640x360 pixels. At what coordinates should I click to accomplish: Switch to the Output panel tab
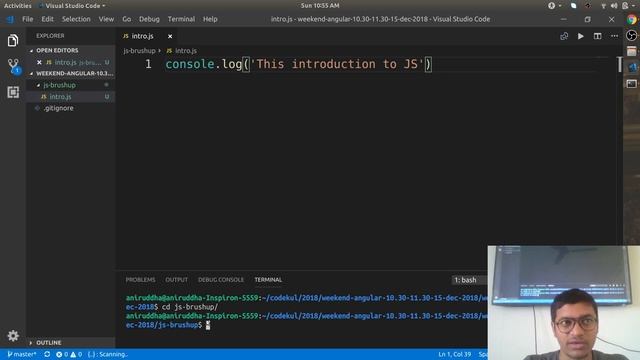click(176, 280)
